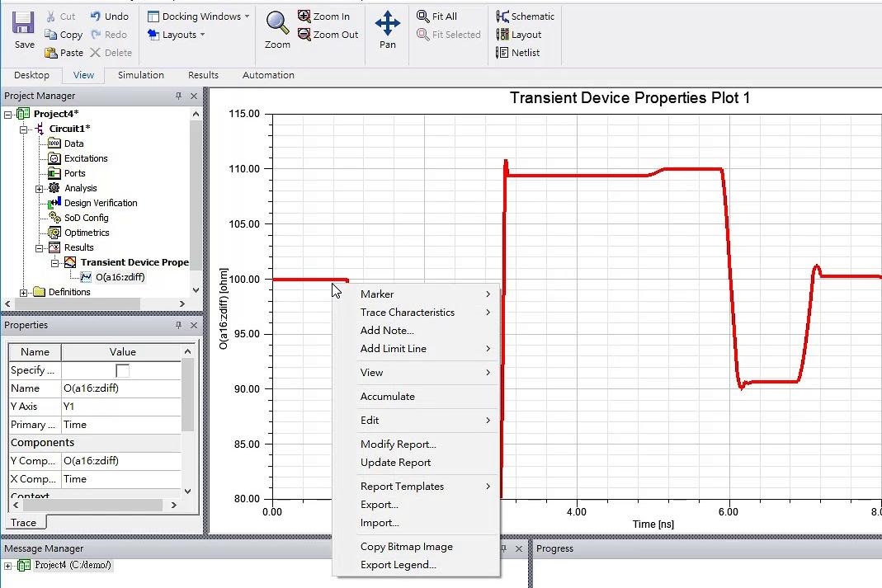Switch to the Results ribbon tab
The height and width of the screenshot is (588, 882).
click(203, 75)
